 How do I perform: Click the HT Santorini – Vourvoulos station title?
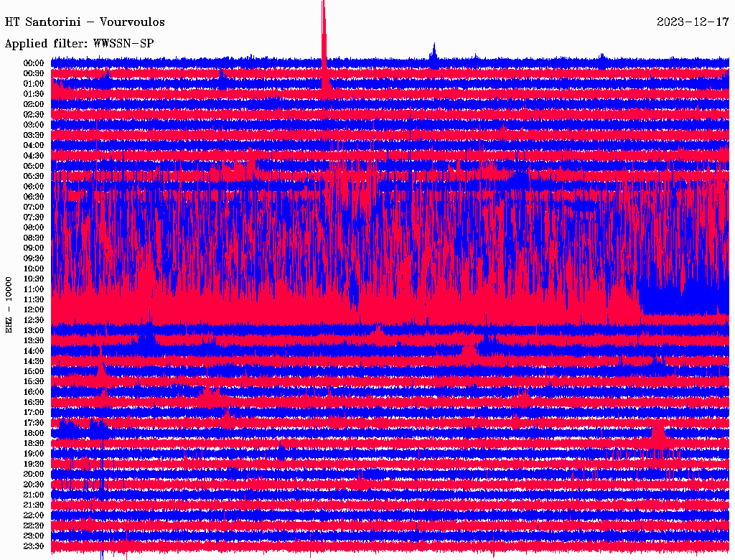85,22
